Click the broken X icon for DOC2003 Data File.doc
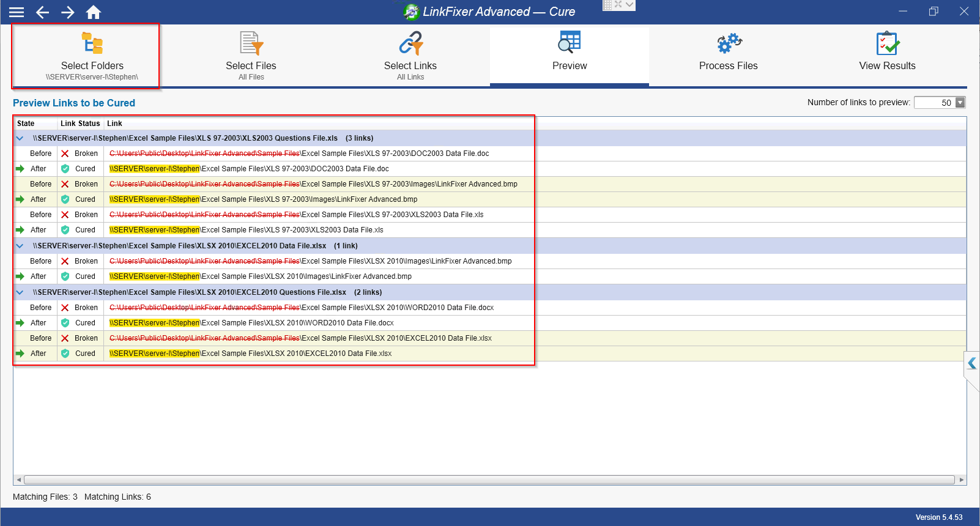This screenshot has height=526, width=980. (65, 154)
